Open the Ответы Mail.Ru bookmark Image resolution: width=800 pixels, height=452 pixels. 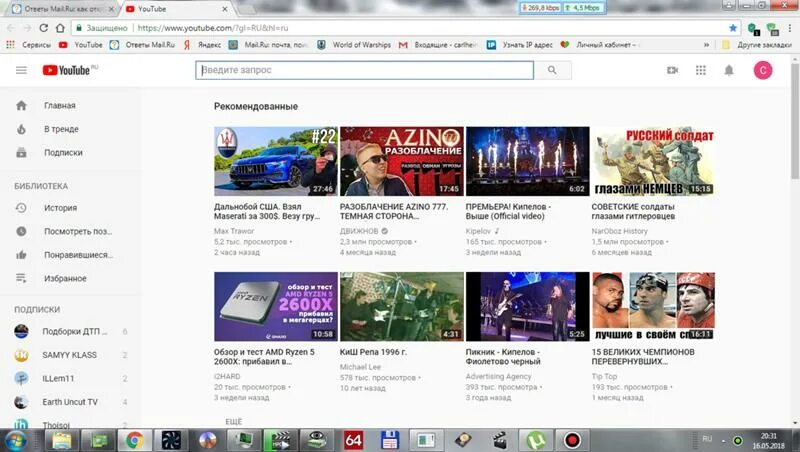point(142,45)
